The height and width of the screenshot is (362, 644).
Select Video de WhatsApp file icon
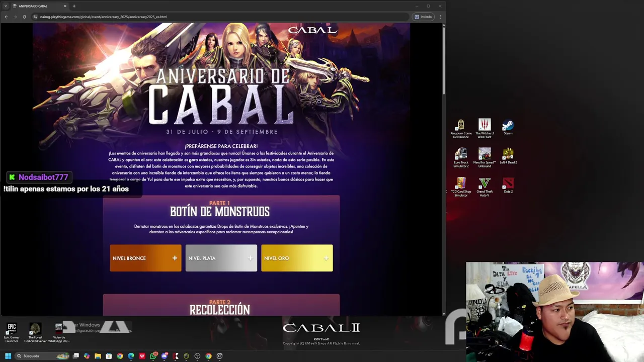coord(59,333)
